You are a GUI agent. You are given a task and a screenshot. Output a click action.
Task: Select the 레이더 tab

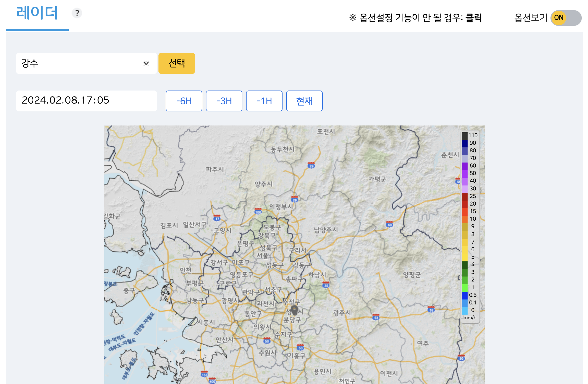[37, 13]
